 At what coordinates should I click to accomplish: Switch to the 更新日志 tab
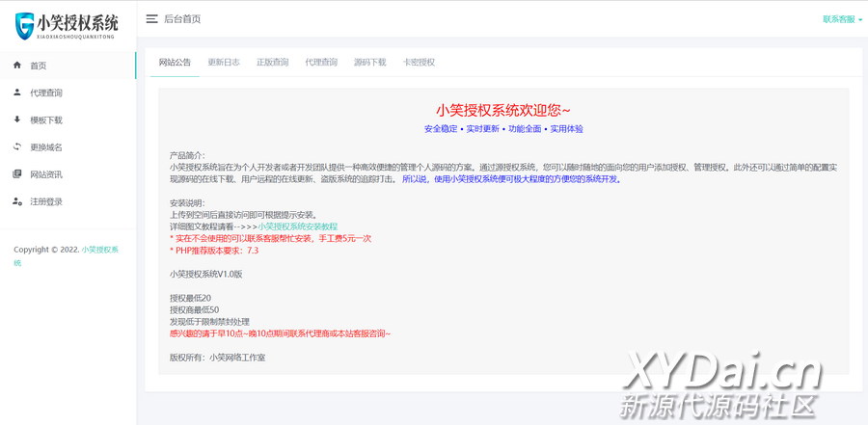(224, 63)
